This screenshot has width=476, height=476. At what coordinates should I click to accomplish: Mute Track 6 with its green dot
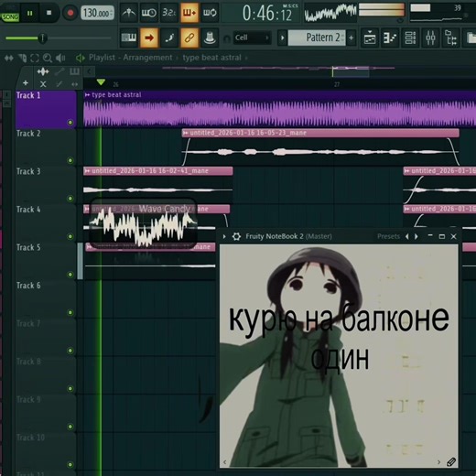click(x=70, y=312)
